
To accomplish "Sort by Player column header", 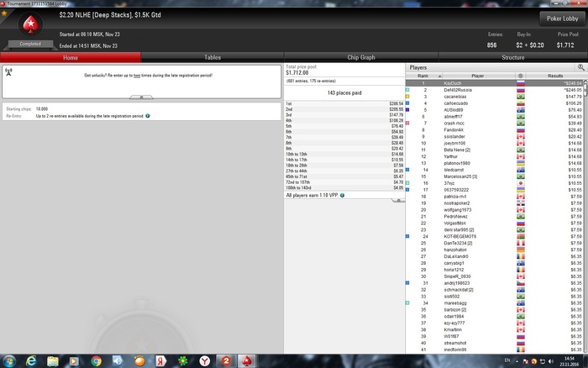I will (477, 76).
